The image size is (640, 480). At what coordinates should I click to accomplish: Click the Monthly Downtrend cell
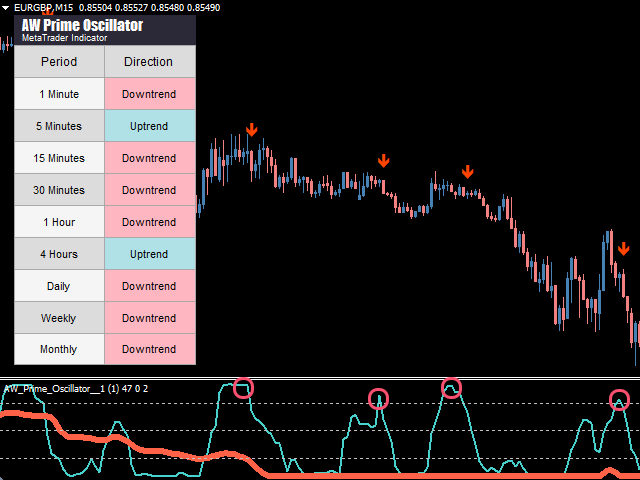(149, 350)
